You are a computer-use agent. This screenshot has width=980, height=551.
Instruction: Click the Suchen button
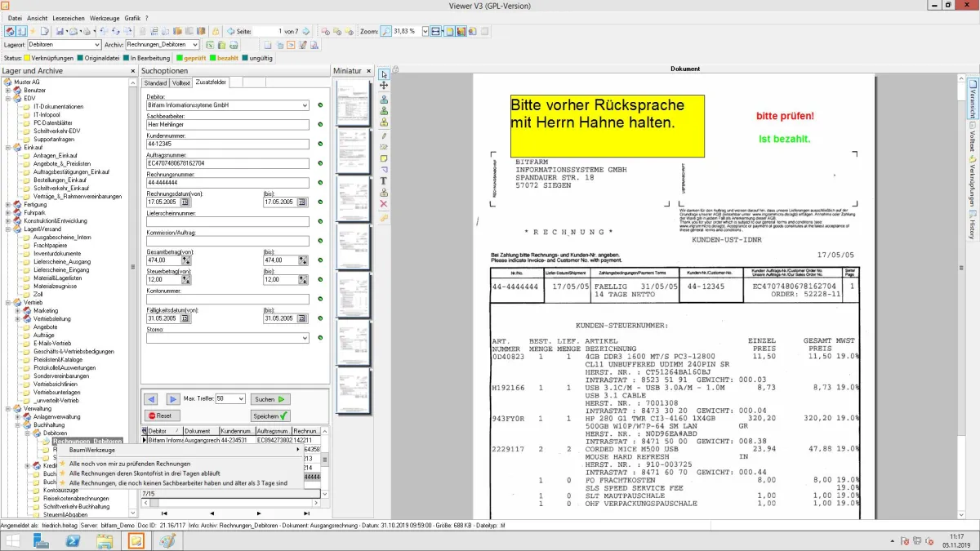tap(270, 399)
